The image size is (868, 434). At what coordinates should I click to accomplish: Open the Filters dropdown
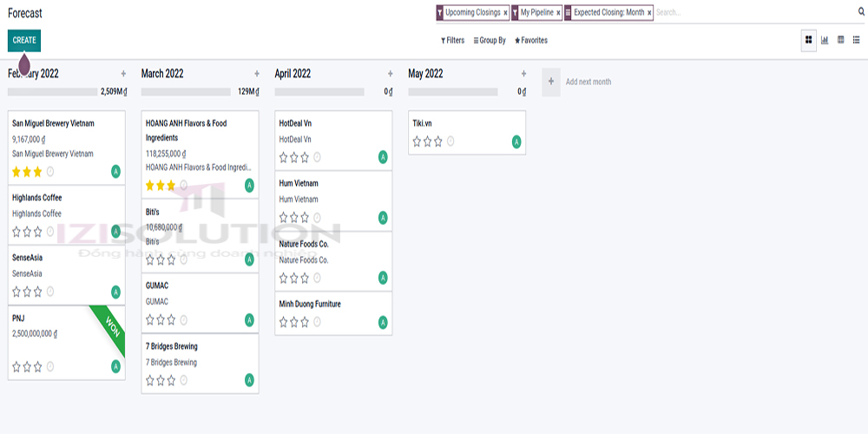tap(453, 41)
